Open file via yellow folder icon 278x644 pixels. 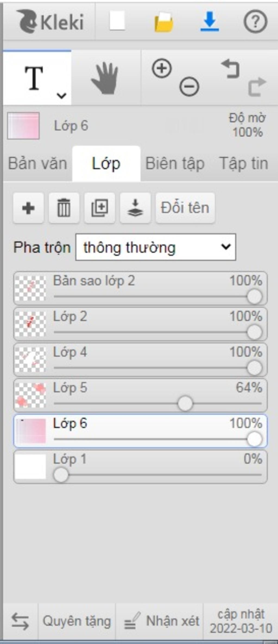pyautogui.click(x=164, y=22)
